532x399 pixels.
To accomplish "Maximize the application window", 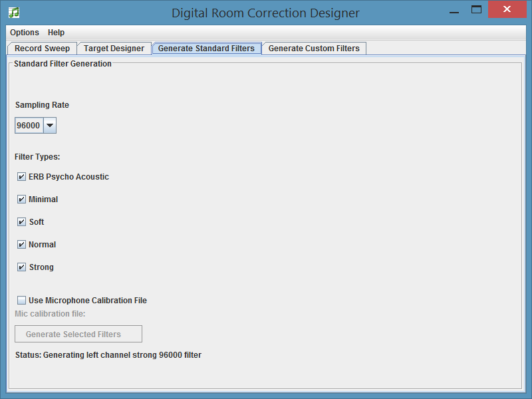I will 476,9.
